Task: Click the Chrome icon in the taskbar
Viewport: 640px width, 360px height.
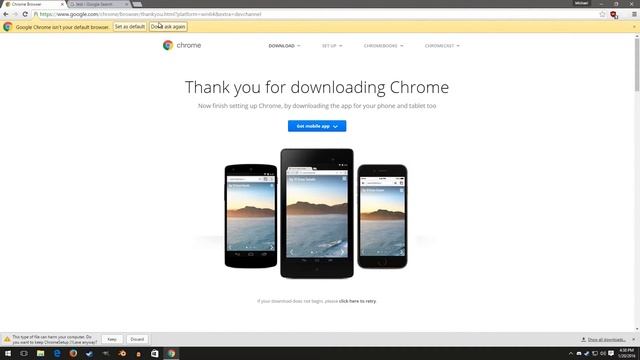Action: coord(171,353)
